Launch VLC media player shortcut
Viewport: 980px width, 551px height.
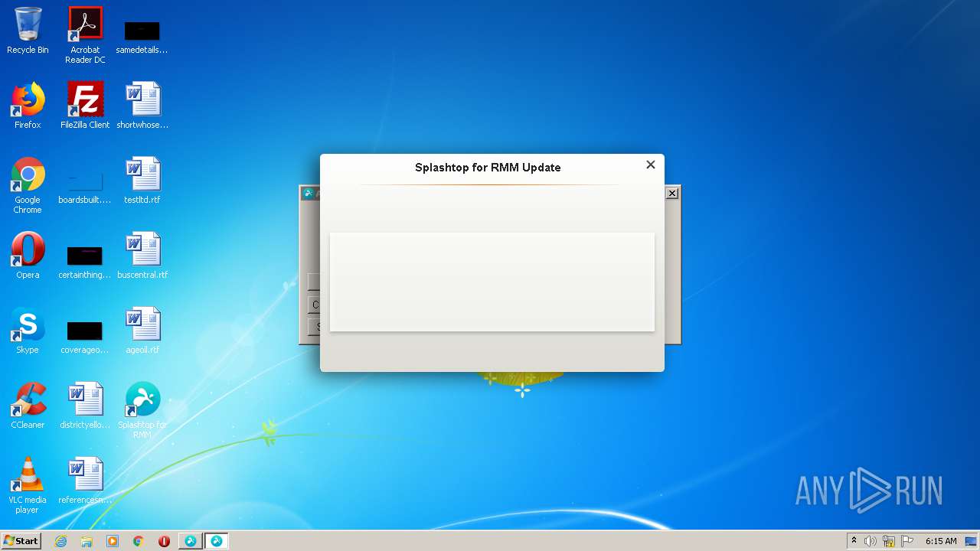click(28, 485)
